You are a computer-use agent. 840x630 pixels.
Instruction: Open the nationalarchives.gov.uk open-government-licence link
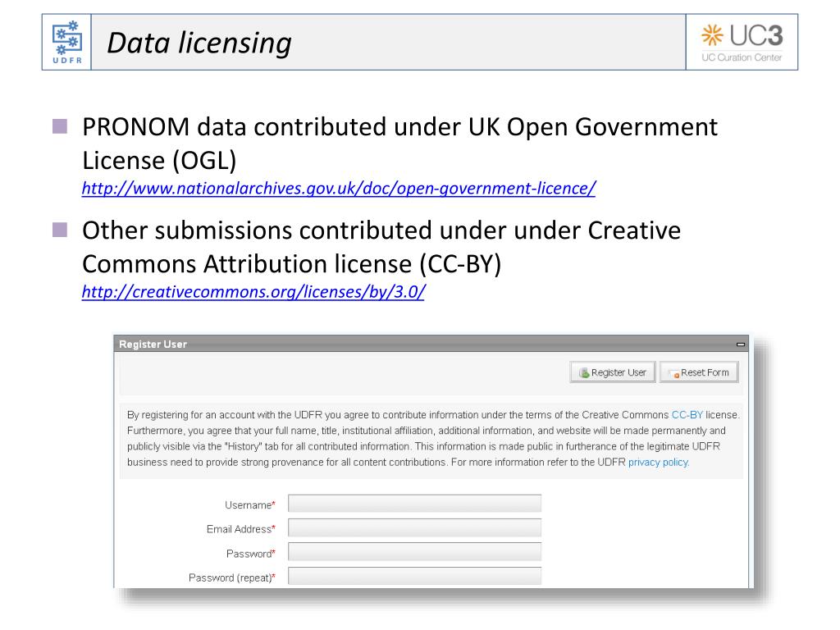[339, 189]
